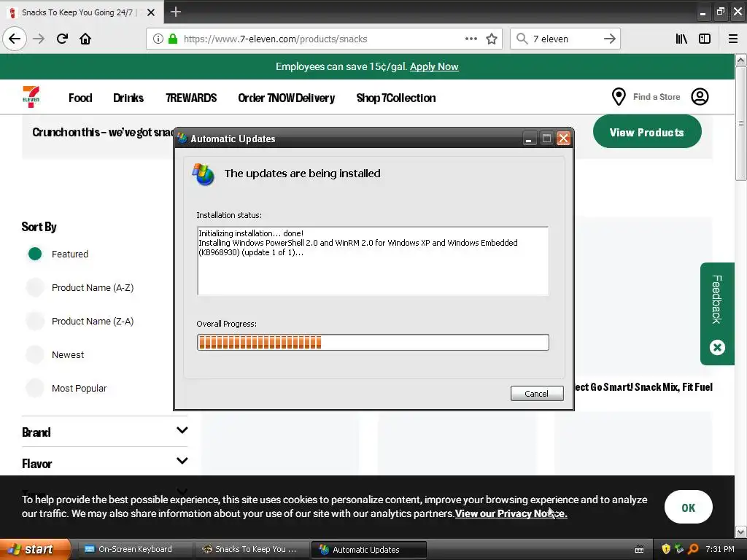747x560 pixels.
Task: Switch to Automatic Updates taskbar item
Action: click(x=368, y=550)
